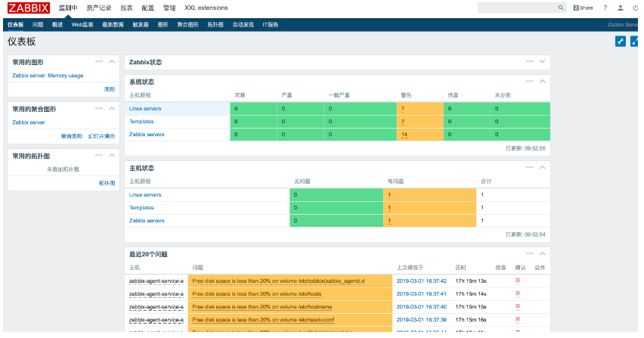Click the 拓扑图 link in favourite maps widget
644x338 pixels.
point(107,183)
